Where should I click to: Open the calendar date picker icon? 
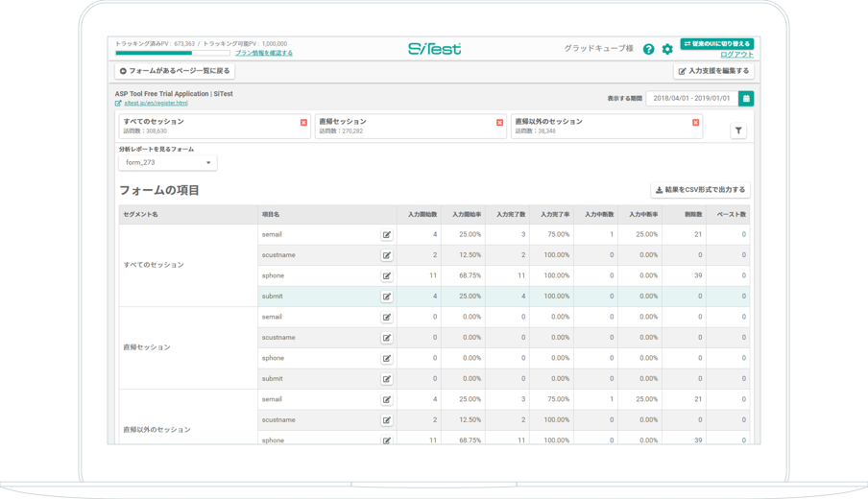point(746,98)
